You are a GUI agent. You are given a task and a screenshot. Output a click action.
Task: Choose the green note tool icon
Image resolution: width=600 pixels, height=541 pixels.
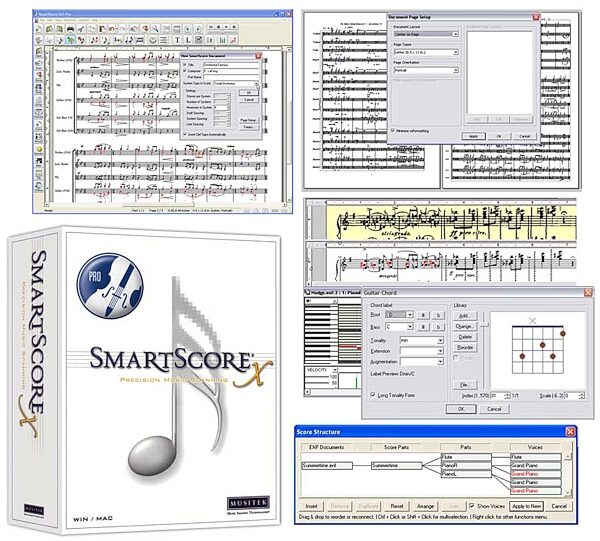pyautogui.click(x=70, y=40)
